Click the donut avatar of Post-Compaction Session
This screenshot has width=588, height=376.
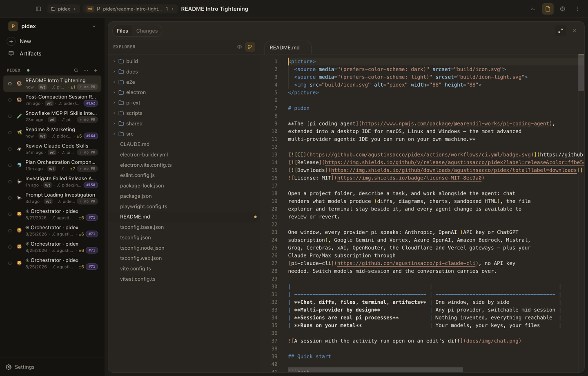pyautogui.click(x=19, y=100)
